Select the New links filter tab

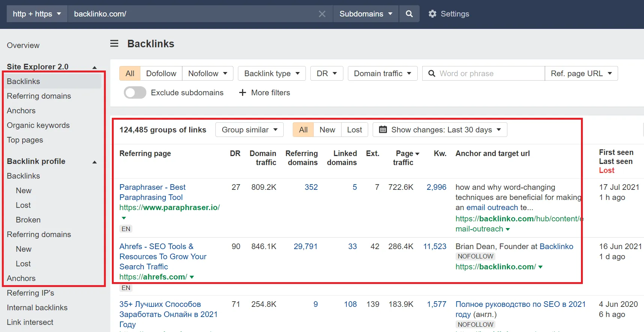coord(327,130)
